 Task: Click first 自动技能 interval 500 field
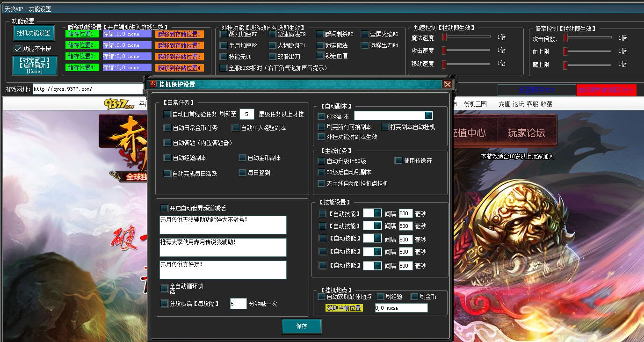406,213
